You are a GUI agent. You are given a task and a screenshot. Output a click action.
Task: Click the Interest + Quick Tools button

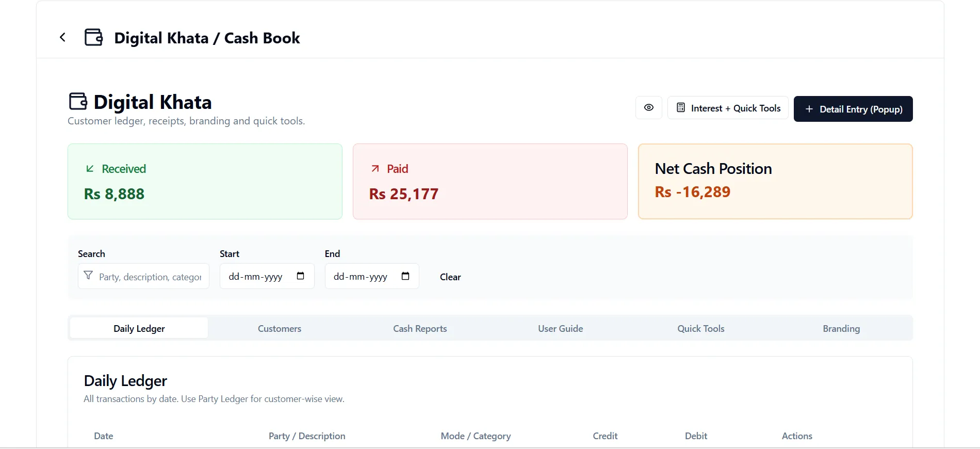click(x=727, y=108)
